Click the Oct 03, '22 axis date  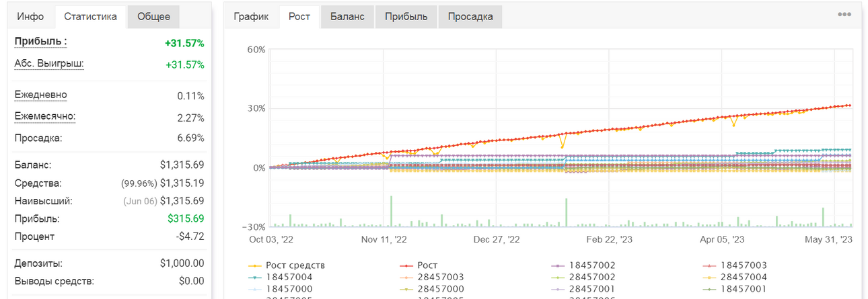click(272, 239)
